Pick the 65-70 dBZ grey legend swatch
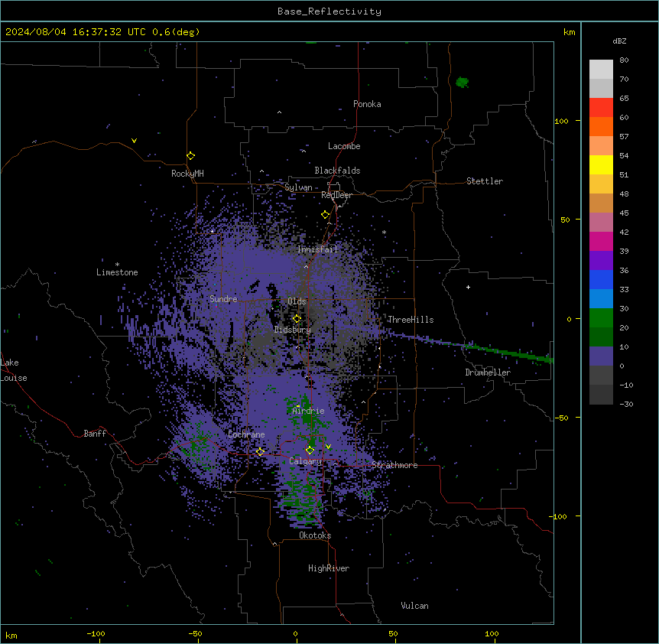Viewport: 659px width, 644px height. tap(601, 88)
